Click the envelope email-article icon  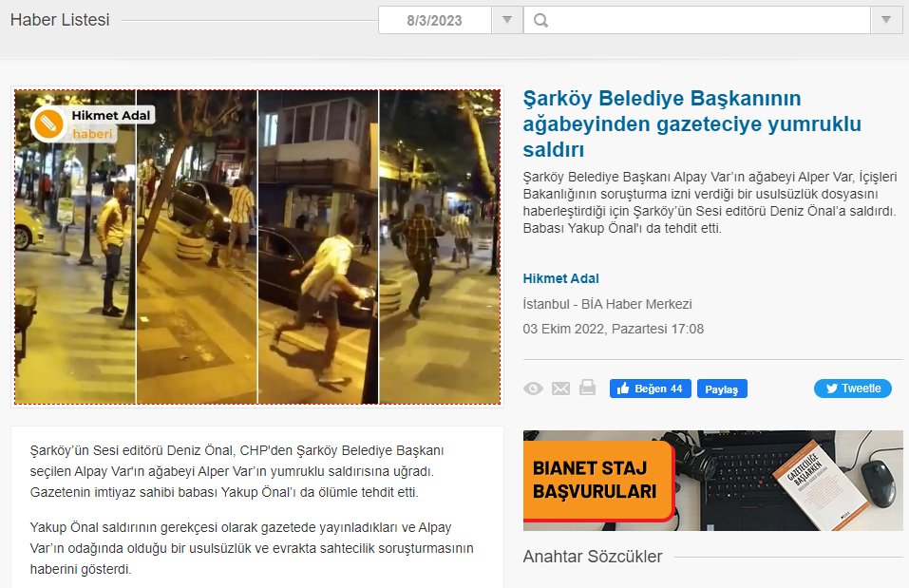point(560,389)
